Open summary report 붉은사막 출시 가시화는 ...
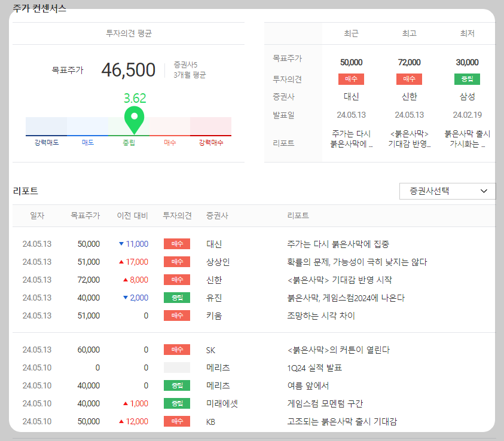This screenshot has width=504, height=441. click(467, 139)
